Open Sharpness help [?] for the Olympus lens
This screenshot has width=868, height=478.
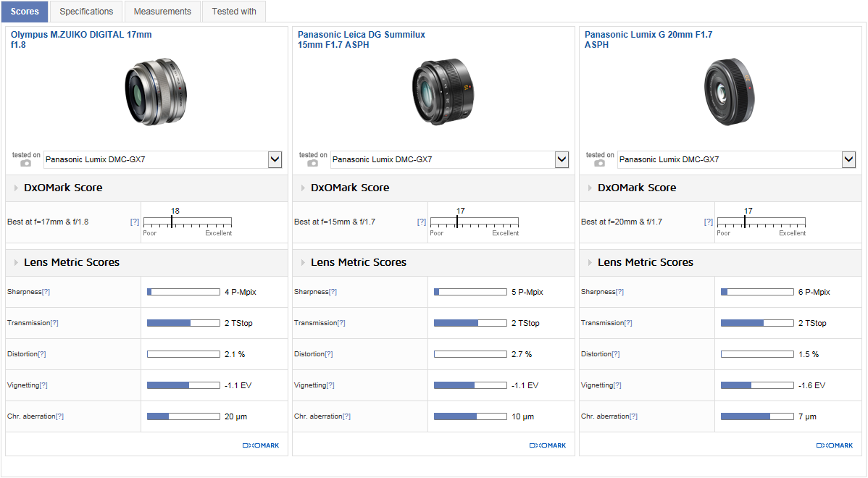46,292
